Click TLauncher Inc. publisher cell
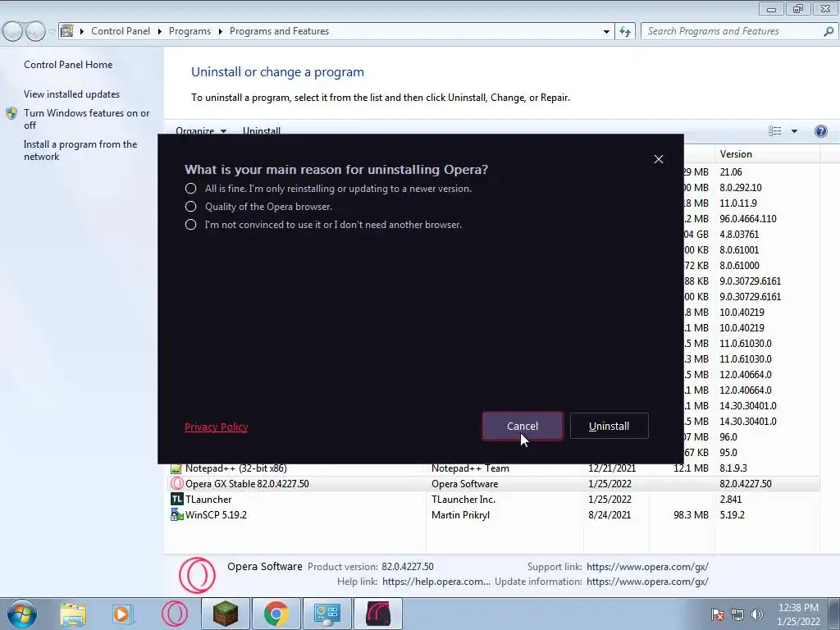The height and width of the screenshot is (630, 840). [463, 500]
